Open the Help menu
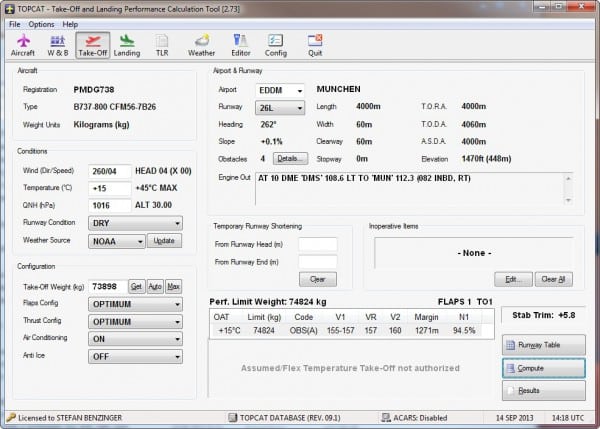 (x=70, y=23)
